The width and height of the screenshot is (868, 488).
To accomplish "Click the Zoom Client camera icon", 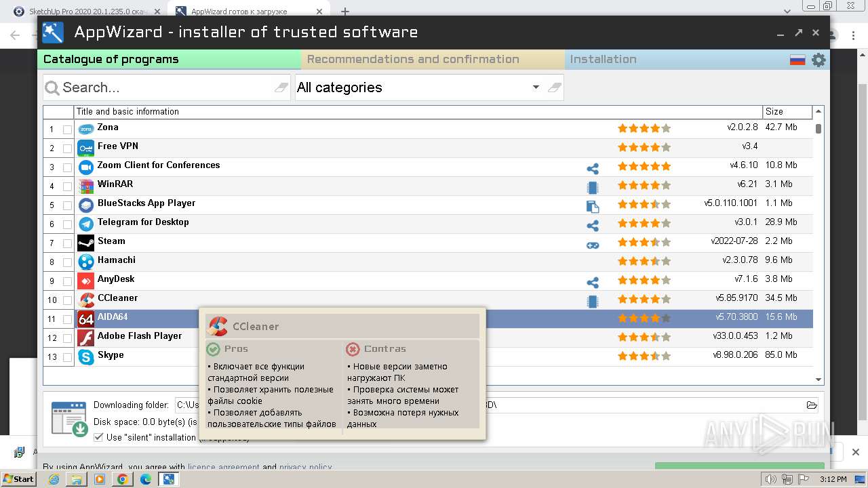I will coord(86,167).
